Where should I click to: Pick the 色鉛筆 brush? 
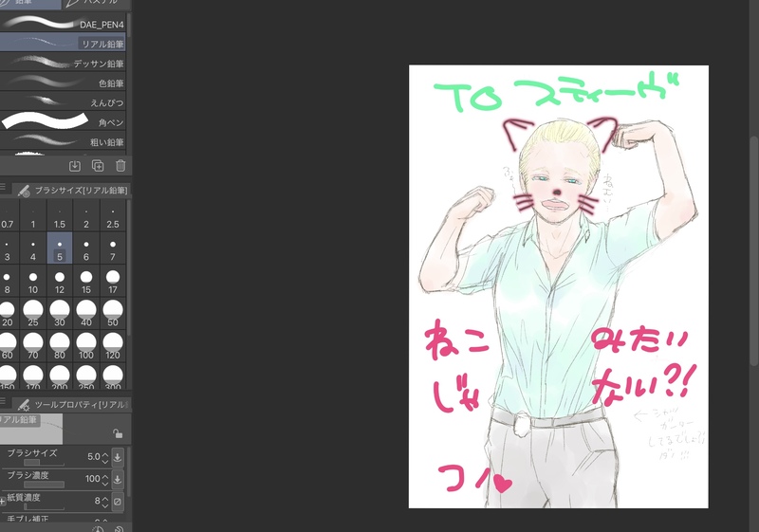(63, 82)
